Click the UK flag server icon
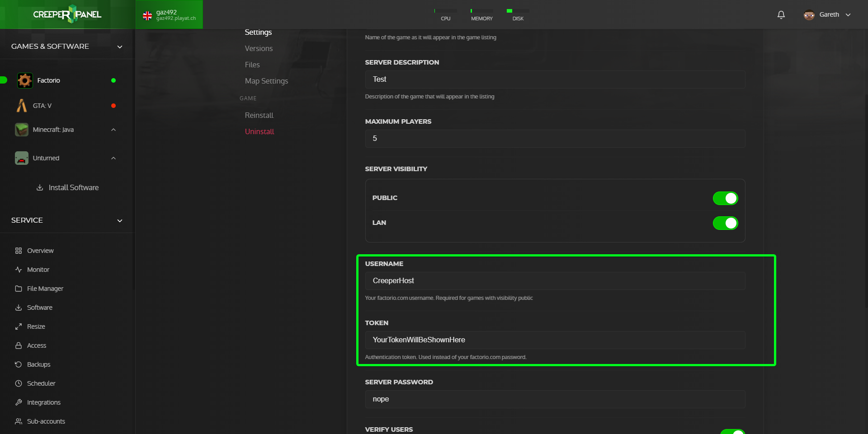Screen dimensions: 868x434 [x=147, y=16]
